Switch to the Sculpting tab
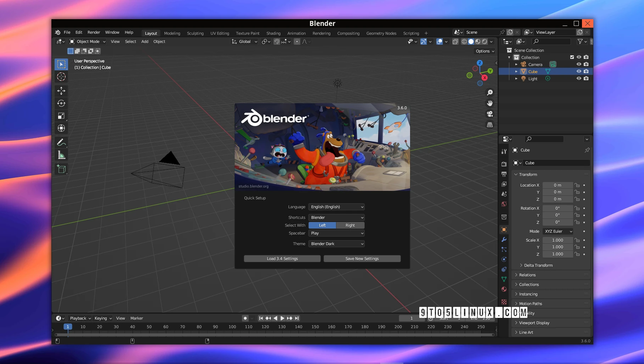The height and width of the screenshot is (364, 644). (195, 33)
